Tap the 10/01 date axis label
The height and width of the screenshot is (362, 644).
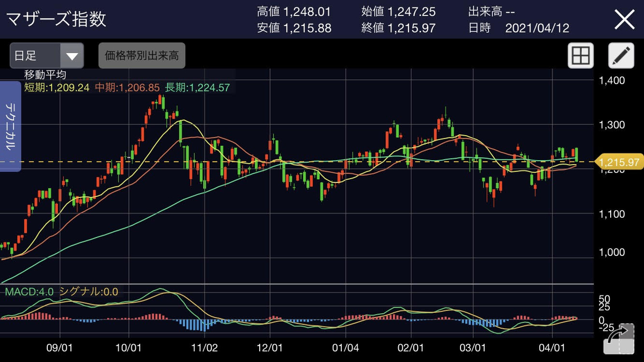point(129,348)
